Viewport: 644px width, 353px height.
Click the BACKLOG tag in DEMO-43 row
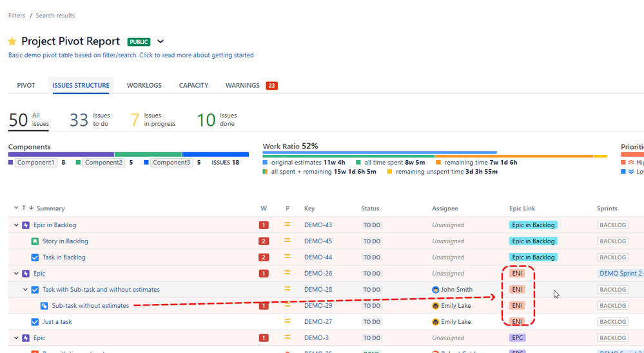(x=613, y=225)
